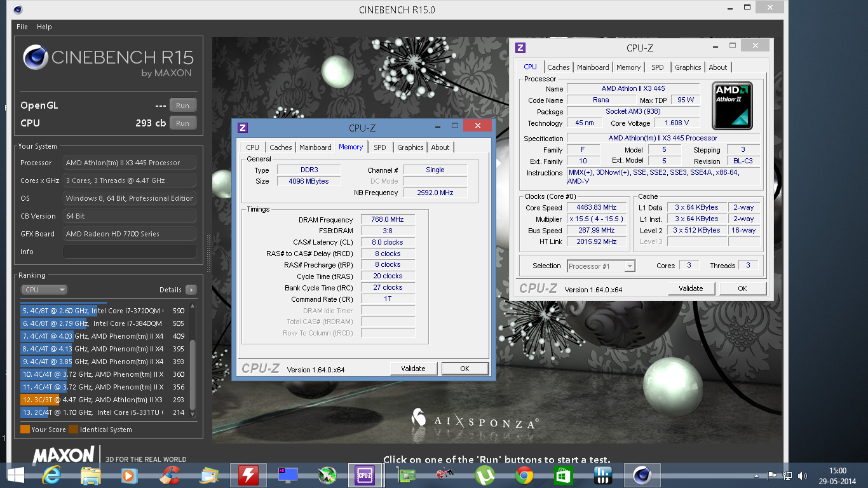The image size is (868, 488).
Task: Select ranking row 7 AMD Phenom II X4 at 4.03 GHz
Action: point(104,336)
